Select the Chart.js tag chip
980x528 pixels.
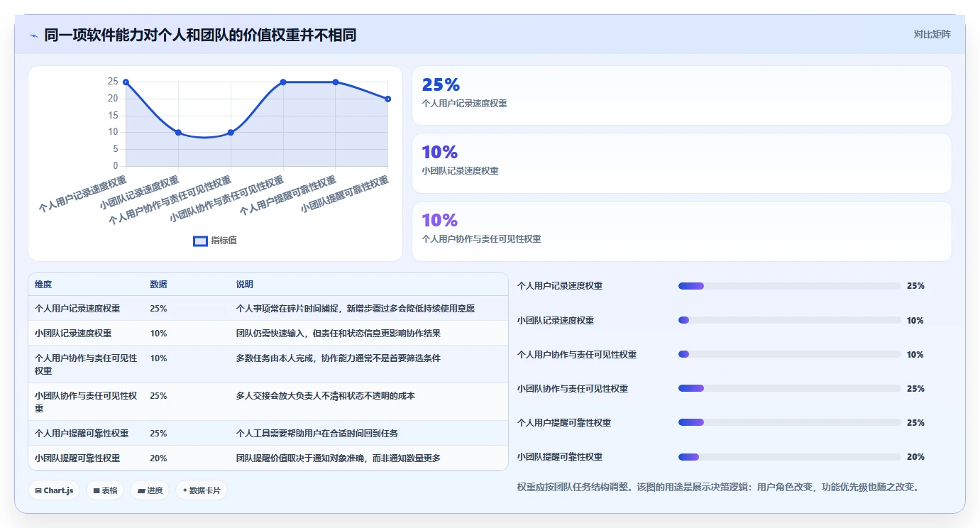[x=55, y=490]
